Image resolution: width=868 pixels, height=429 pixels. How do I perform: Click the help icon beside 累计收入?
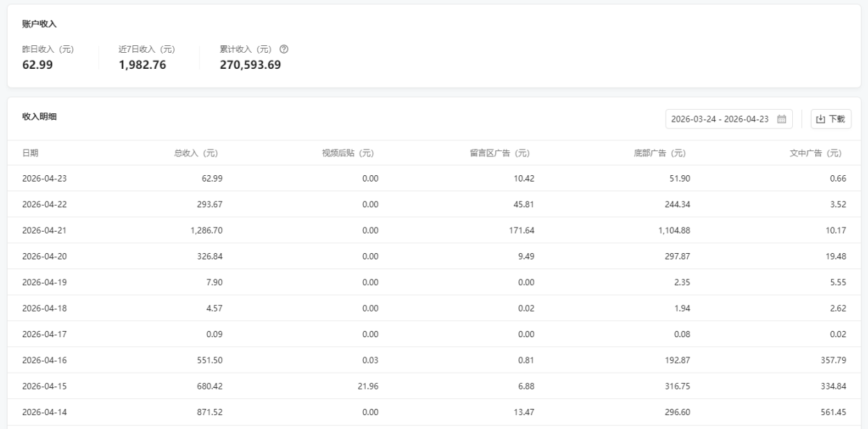(x=284, y=49)
